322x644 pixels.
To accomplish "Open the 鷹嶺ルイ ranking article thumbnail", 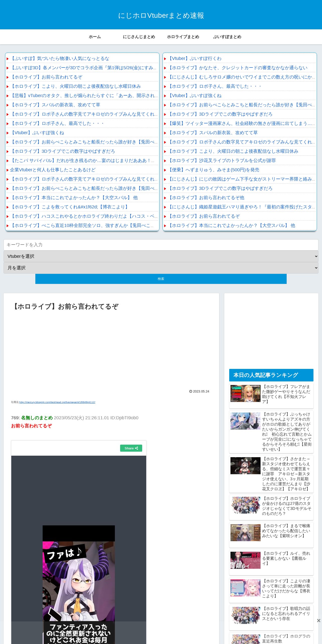I will (x=246, y=560).
